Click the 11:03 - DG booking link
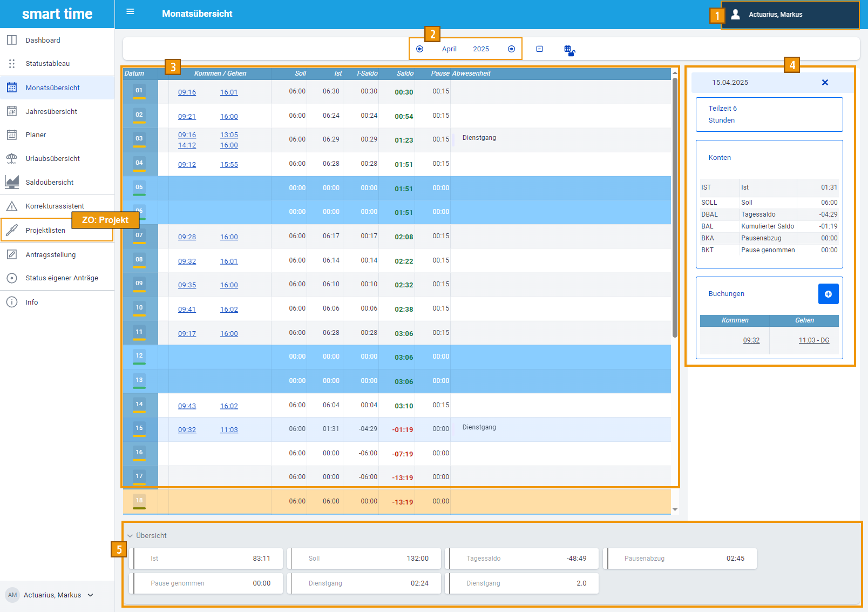 click(x=813, y=340)
